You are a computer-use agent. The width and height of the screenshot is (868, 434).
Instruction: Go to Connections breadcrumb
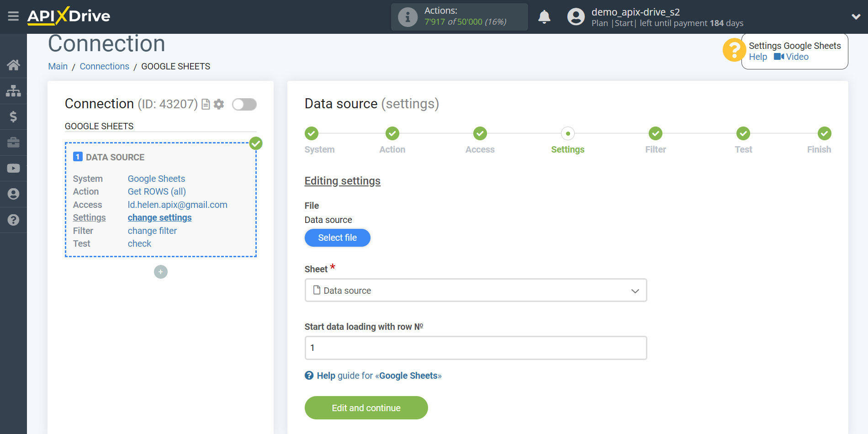tap(105, 66)
